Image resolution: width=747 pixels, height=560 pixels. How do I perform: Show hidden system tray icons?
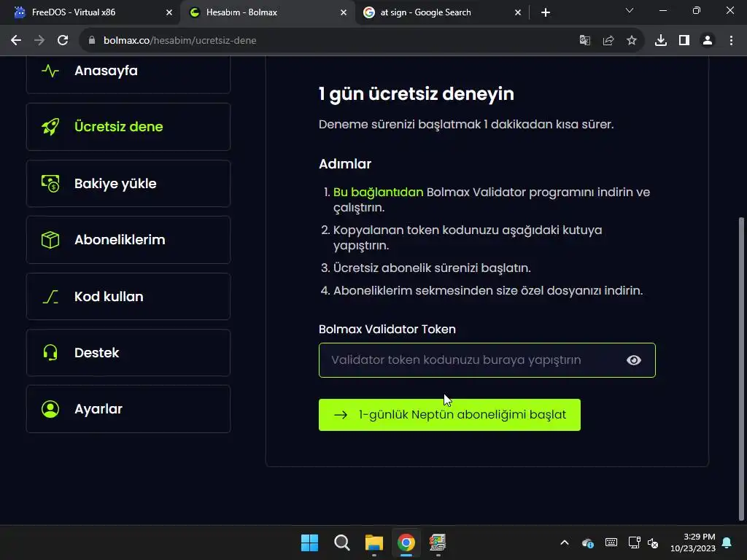[565, 542]
